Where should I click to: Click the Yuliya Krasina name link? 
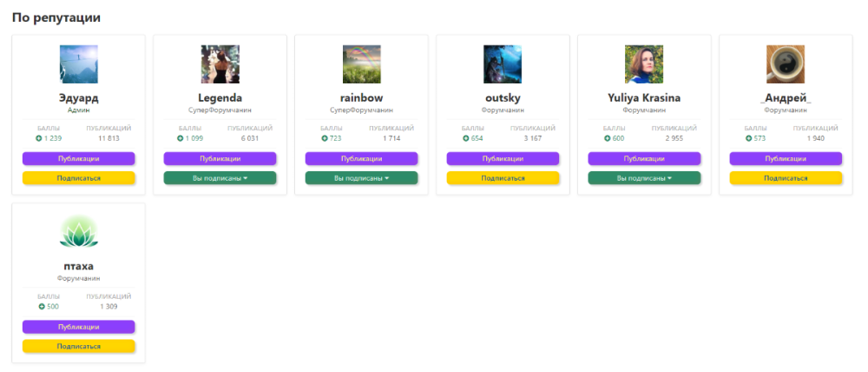pyautogui.click(x=644, y=98)
